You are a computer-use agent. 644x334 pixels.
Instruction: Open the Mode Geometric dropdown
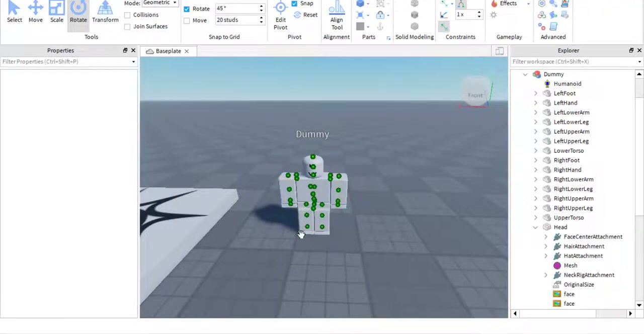(x=160, y=3)
